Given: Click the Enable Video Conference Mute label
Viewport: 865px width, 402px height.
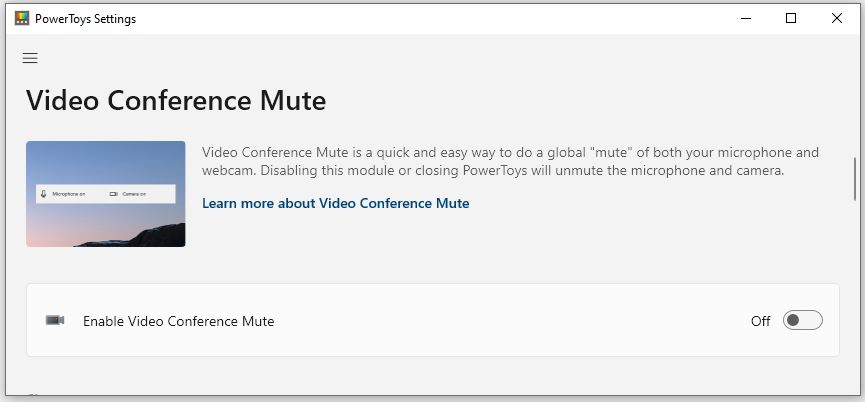Looking at the screenshot, I should [x=179, y=321].
